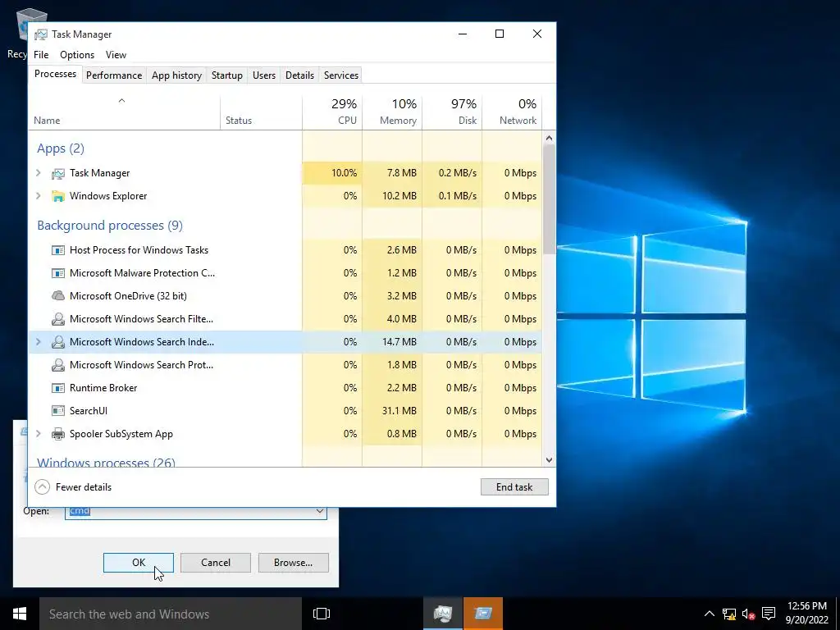This screenshot has width=840, height=630.
Task: Switch to the Services tab
Action: (341, 75)
